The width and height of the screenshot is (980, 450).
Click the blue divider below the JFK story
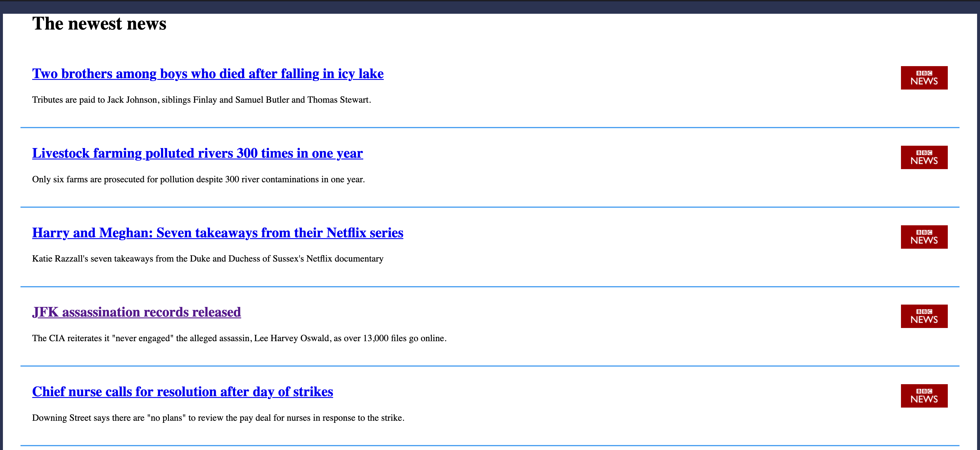tap(490, 366)
